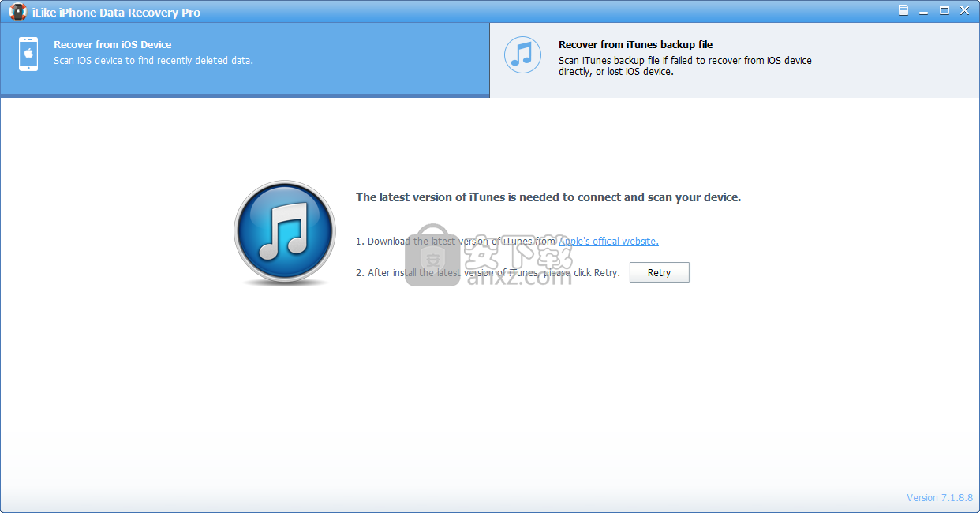Click the iPhone device icon
980x513 pixels.
coord(28,54)
